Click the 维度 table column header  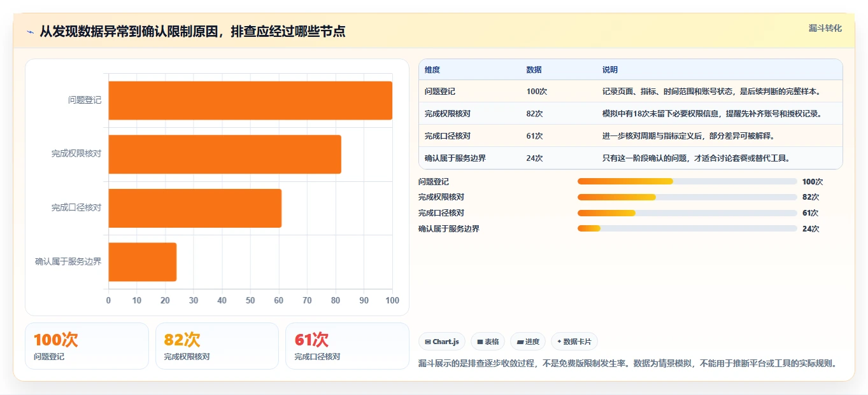pos(432,70)
